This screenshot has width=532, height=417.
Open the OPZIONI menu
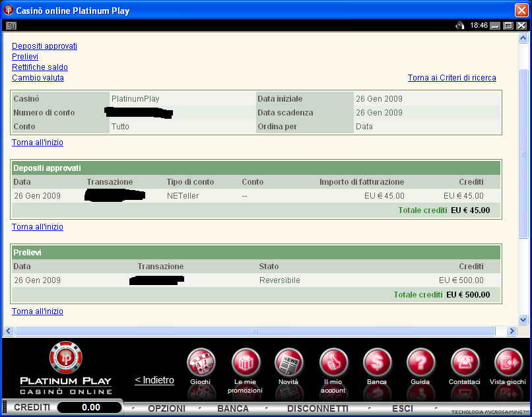166,408
